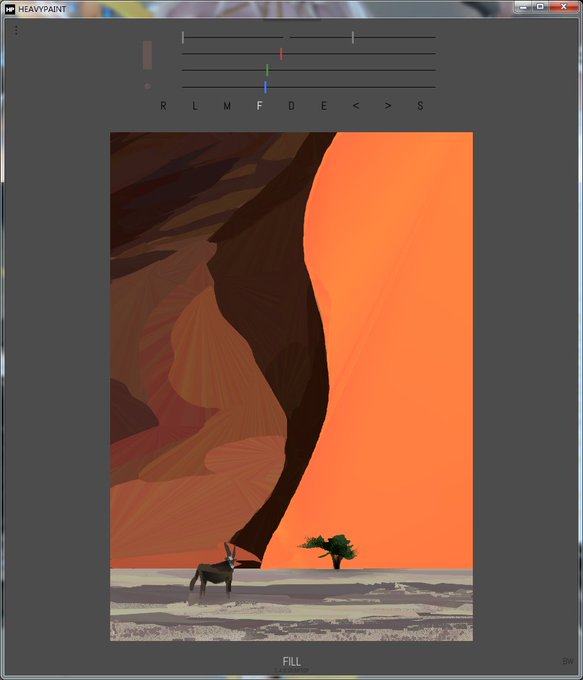
Task: Click the > redo arrow
Action: tap(388, 105)
